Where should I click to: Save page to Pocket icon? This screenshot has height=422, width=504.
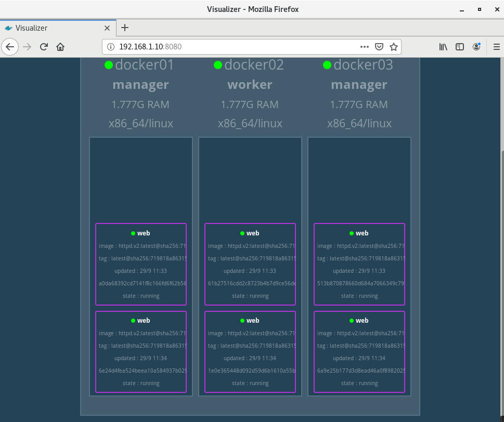click(x=379, y=47)
